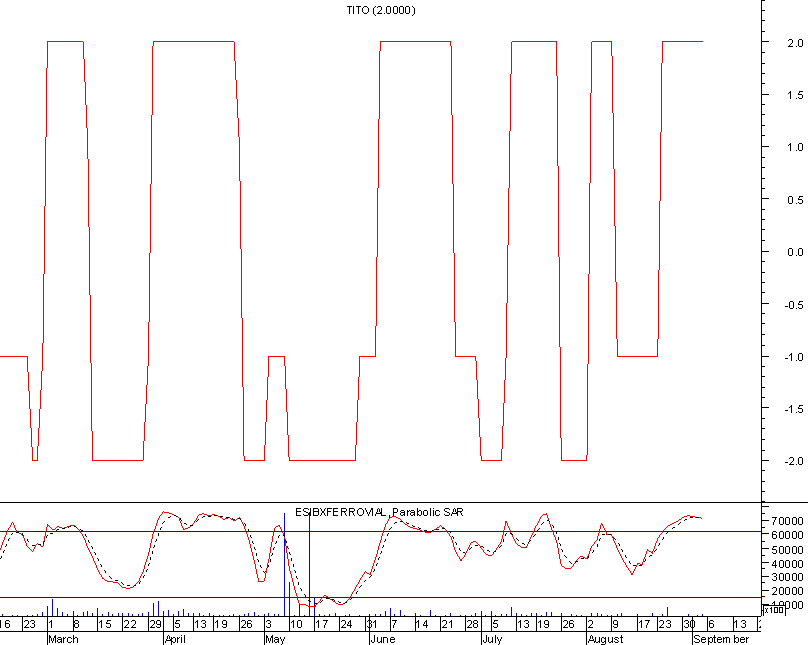Select the -0.5 value on TITO axis
Image resolution: width=808 pixels, height=645 pixels.
click(x=793, y=305)
